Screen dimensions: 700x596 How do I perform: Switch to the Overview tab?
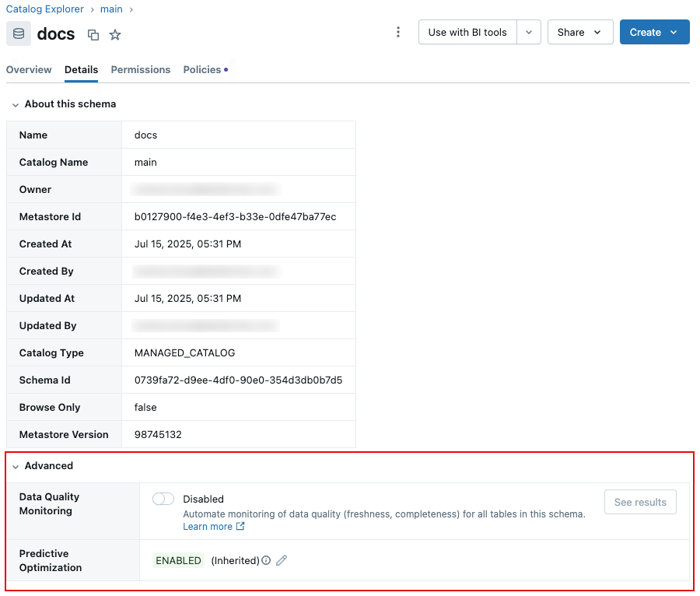(x=29, y=70)
